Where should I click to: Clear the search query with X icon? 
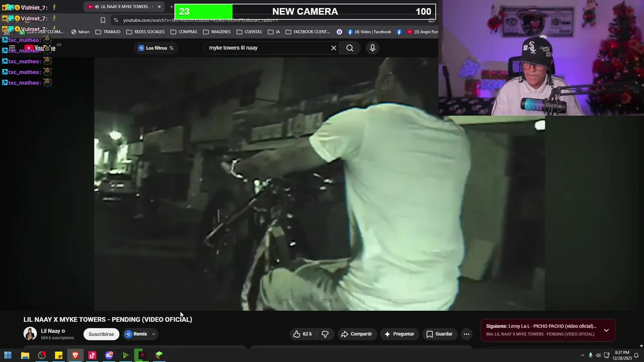pyautogui.click(x=334, y=48)
